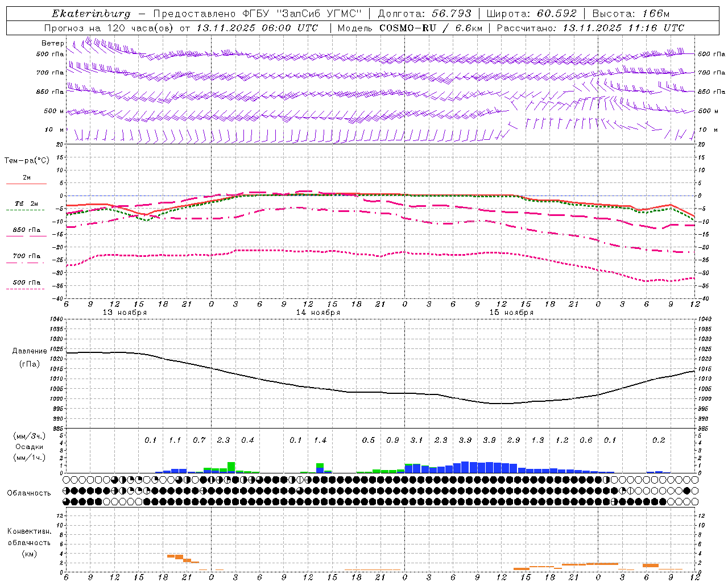Select the start time 13.11.2025 06:00 UTC
Screen dimensions: 728x582
point(257,28)
